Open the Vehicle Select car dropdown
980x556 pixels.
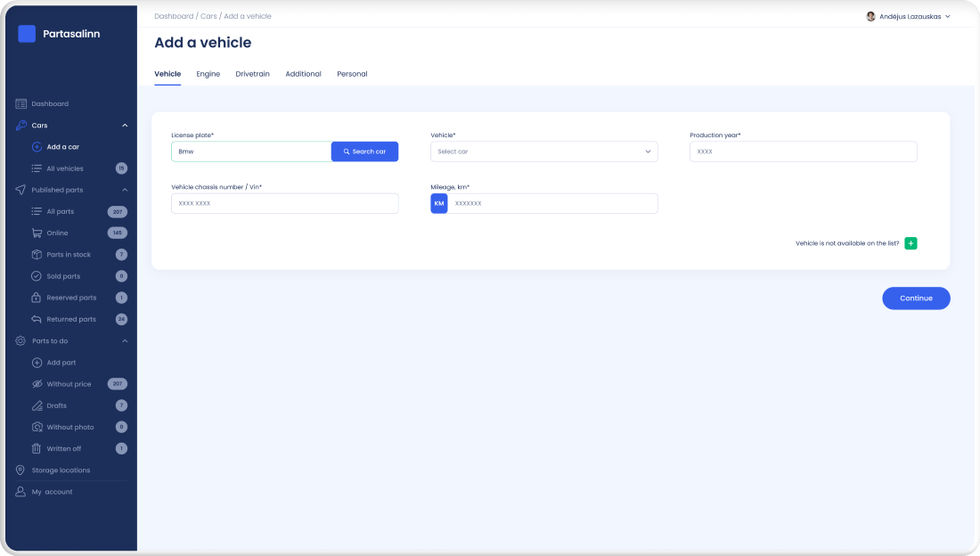[543, 151]
